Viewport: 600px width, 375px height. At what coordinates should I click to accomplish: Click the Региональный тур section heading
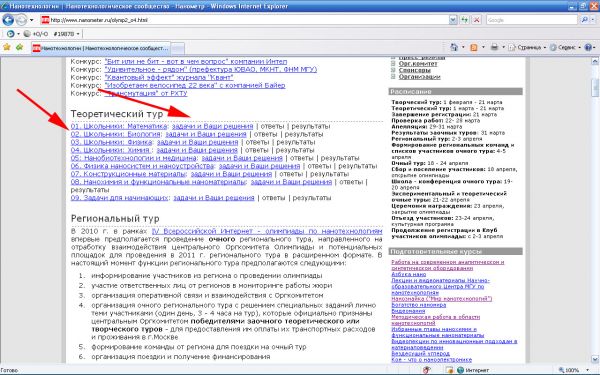click(x=115, y=219)
